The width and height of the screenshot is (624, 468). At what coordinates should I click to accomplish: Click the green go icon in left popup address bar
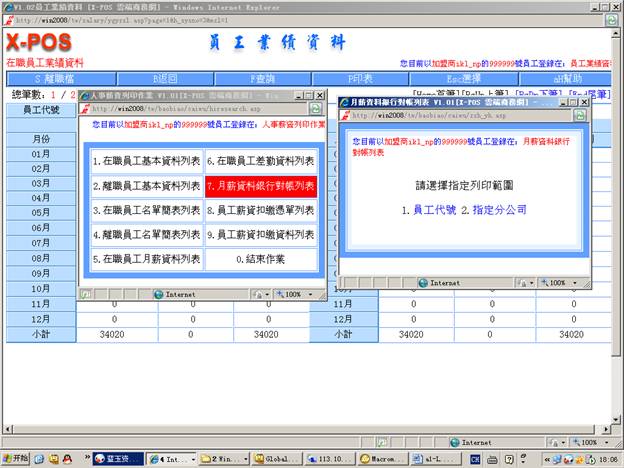(x=314, y=106)
